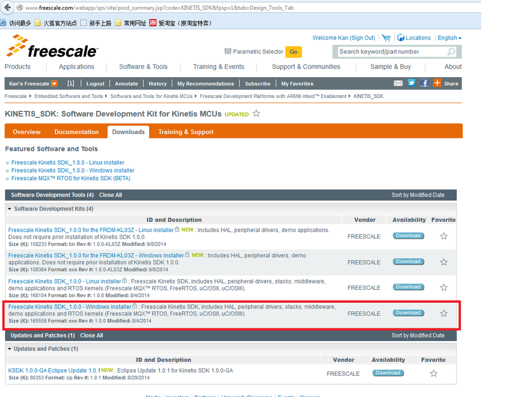
Task: Click the Locations globe icon
Action: 400,38
